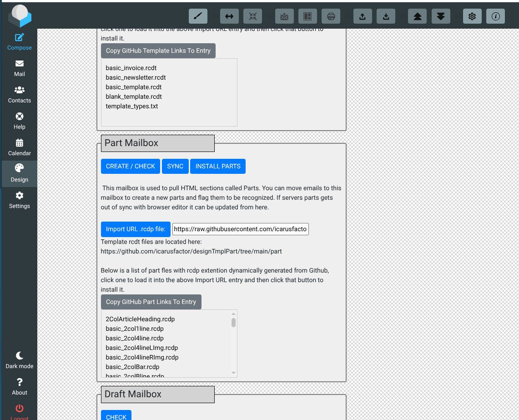Jump to top using double-up arrow icon
This screenshot has width=519, height=420.
point(418,16)
